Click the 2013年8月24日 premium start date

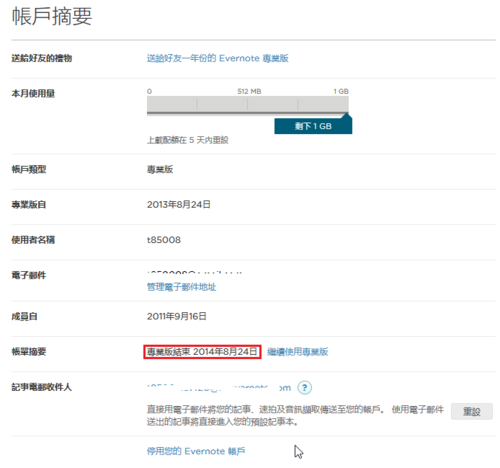coord(179,204)
